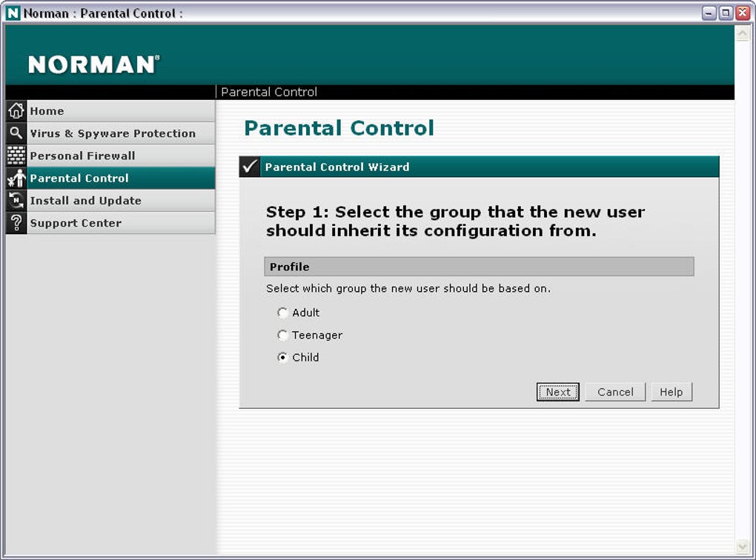Click the brick wall Personal Firewall icon
756x560 pixels.
tap(16, 156)
